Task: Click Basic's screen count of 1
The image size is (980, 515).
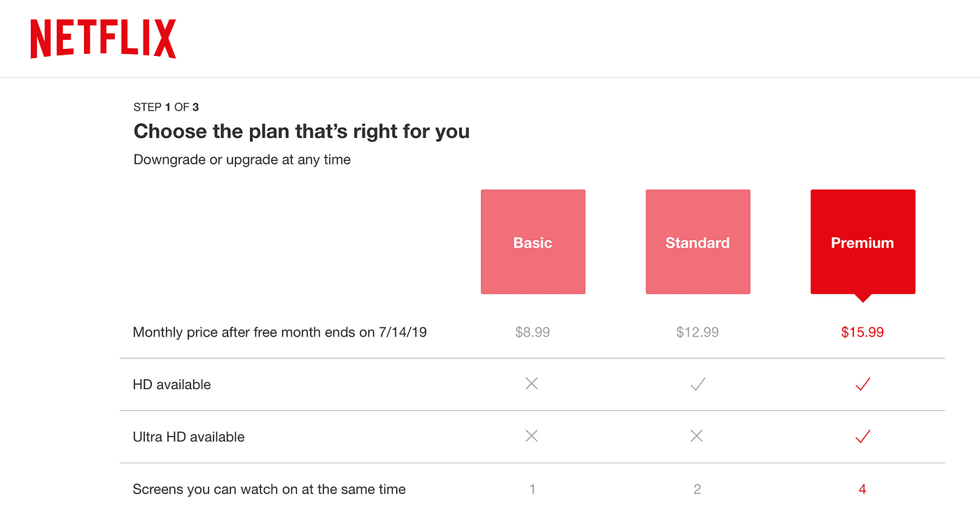Action: click(x=533, y=489)
